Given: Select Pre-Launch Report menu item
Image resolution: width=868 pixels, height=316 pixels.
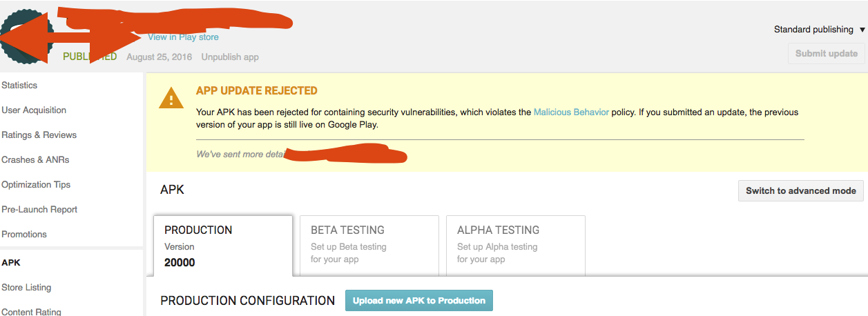Looking at the screenshot, I should click(39, 210).
